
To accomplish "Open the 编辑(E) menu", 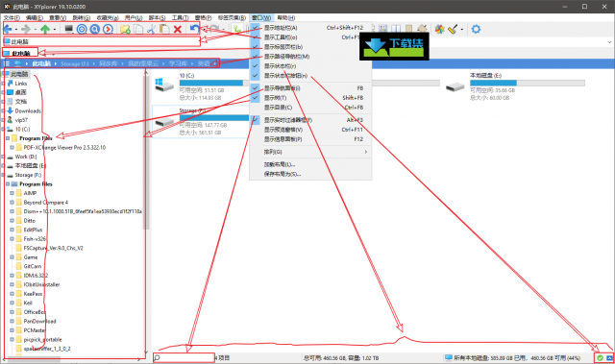I will pos(35,17).
